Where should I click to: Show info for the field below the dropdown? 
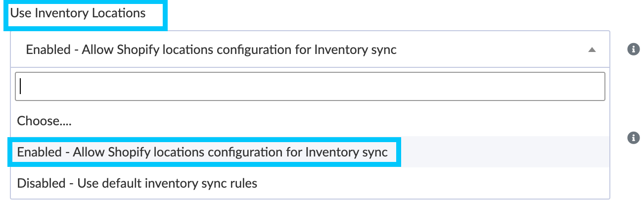pos(633,138)
